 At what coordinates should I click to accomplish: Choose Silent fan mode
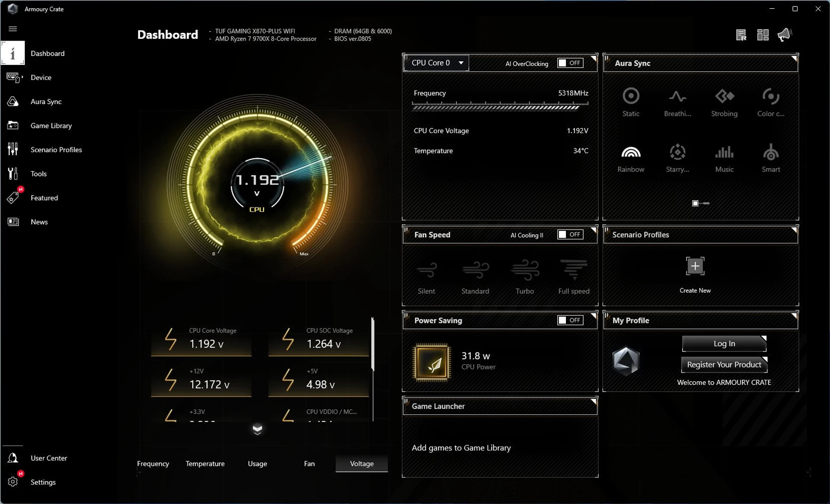click(x=427, y=277)
